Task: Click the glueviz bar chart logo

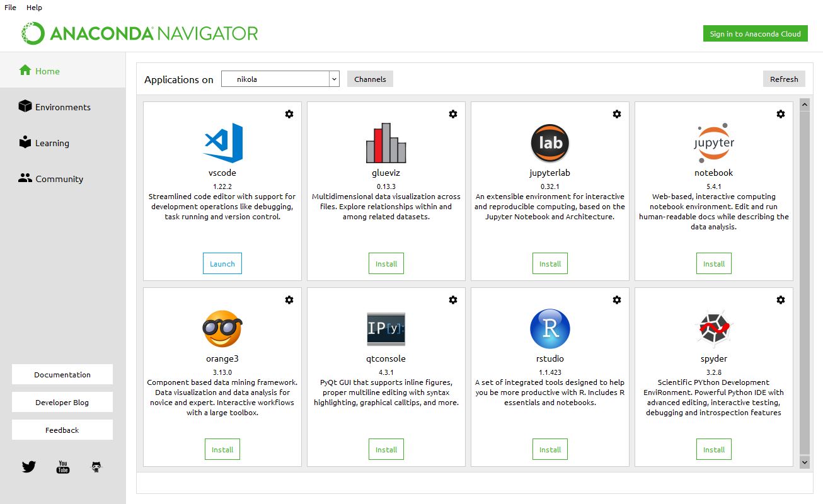Action: (x=386, y=143)
